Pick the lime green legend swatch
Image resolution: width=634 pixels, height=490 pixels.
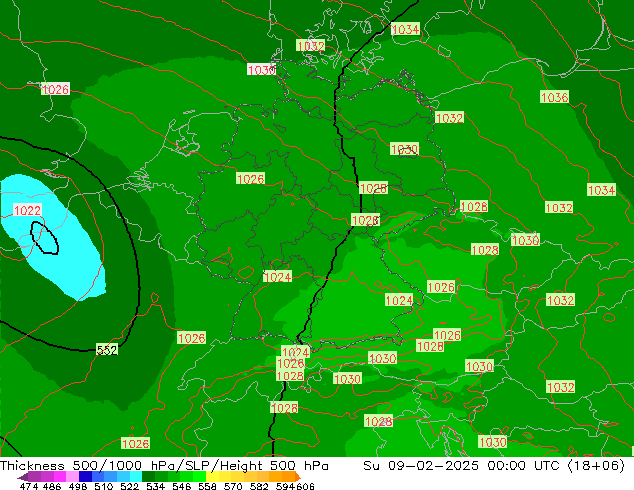click(x=199, y=476)
